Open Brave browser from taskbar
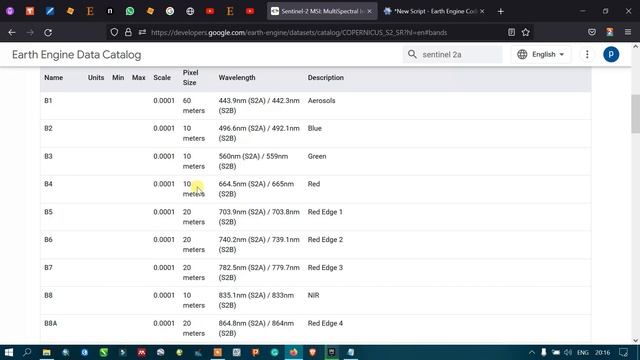 pyautogui.click(x=313, y=352)
